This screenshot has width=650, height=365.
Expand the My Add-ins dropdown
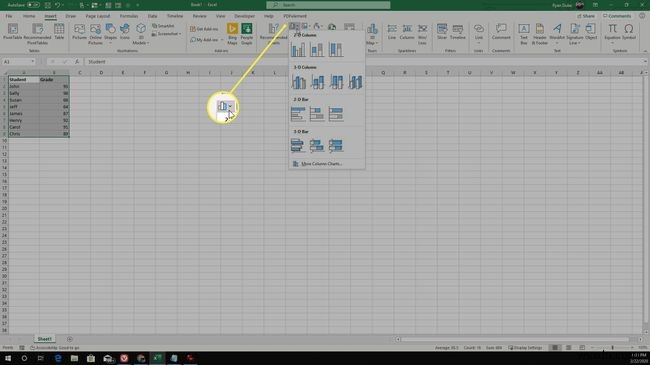click(x=207, y=40)
